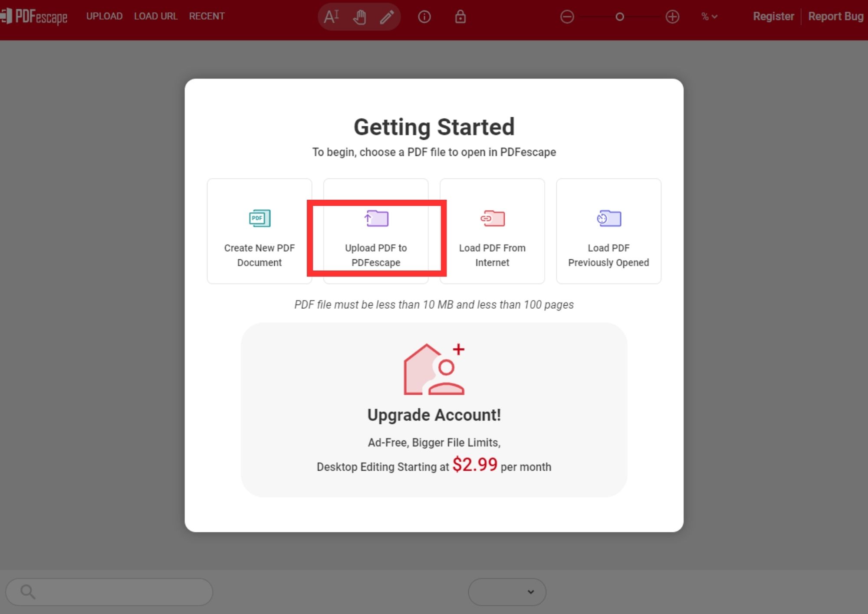Open the RECENT menu item
868x614 pixels.
pos(207,16)
